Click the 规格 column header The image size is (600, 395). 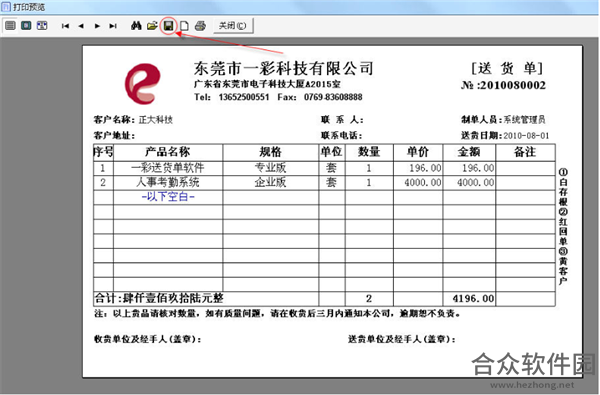coord(271,152)
